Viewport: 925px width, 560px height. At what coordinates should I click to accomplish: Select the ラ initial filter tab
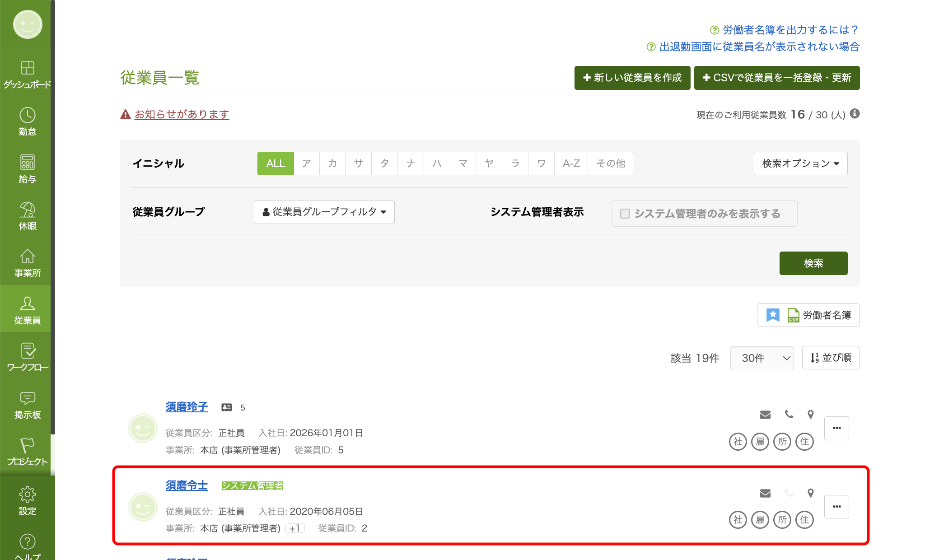pyautogui.click(x=515, y=163)
